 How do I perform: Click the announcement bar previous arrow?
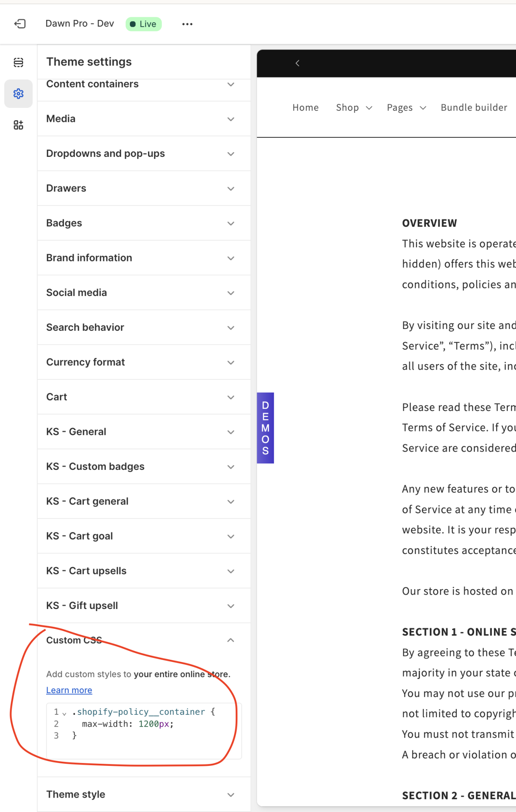pyautogui.click(x=297, y=63)
